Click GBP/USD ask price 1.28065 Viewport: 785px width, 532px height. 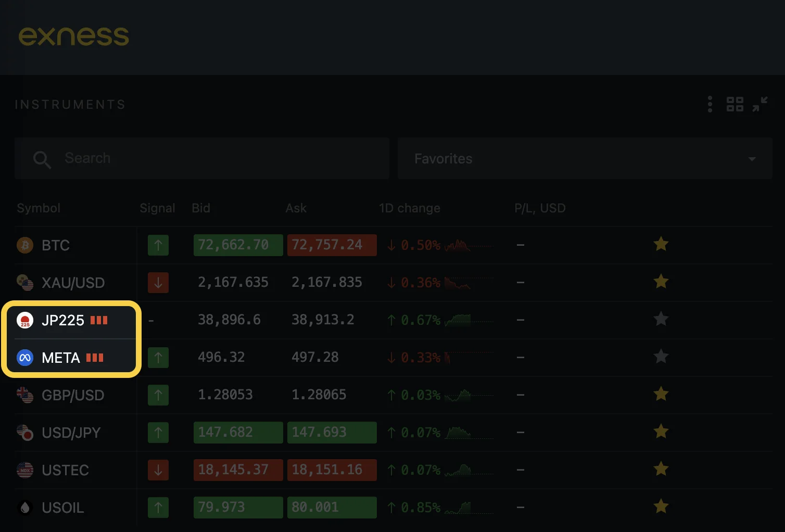tap(319, 395)
